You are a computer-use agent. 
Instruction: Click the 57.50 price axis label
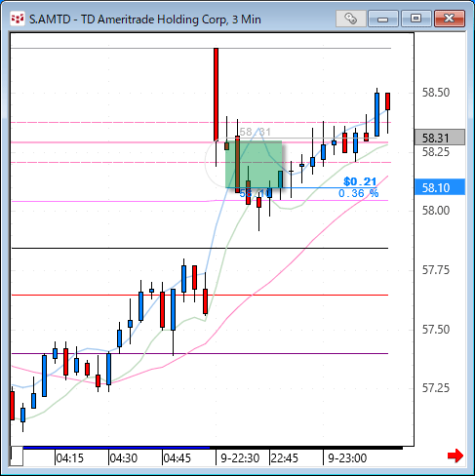(436, 330)
